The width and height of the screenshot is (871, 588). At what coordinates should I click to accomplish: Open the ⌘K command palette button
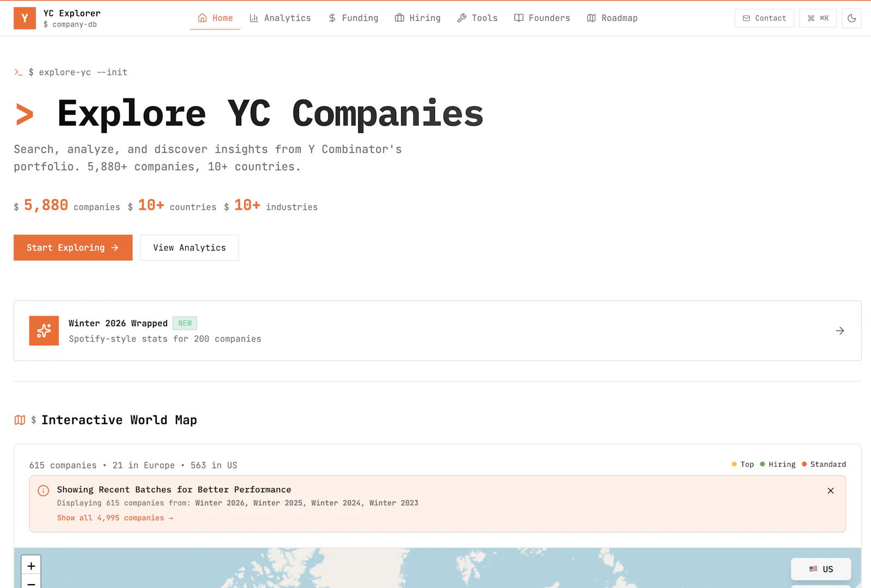point(818,18)
